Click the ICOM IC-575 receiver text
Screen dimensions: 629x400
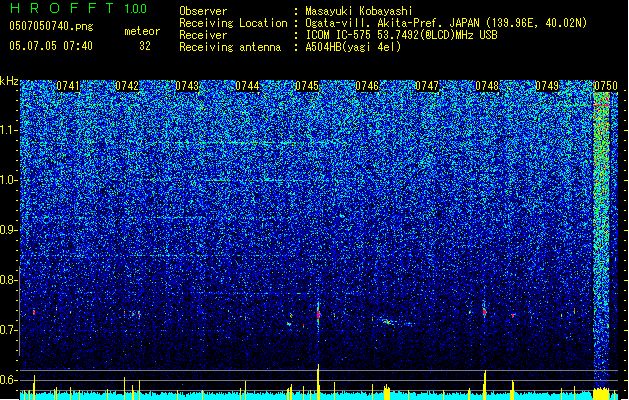click(401, 35)
